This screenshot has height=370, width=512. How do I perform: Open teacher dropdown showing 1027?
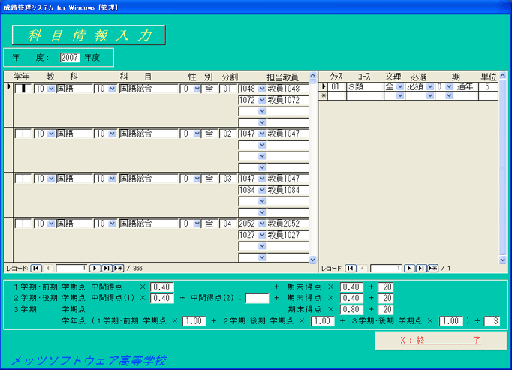[x=262, y=235]
